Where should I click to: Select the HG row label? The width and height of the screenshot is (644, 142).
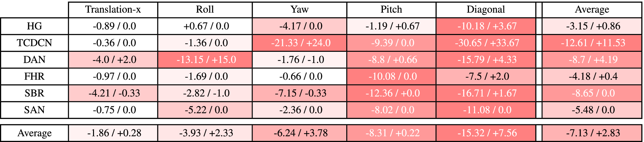[34, 26]
